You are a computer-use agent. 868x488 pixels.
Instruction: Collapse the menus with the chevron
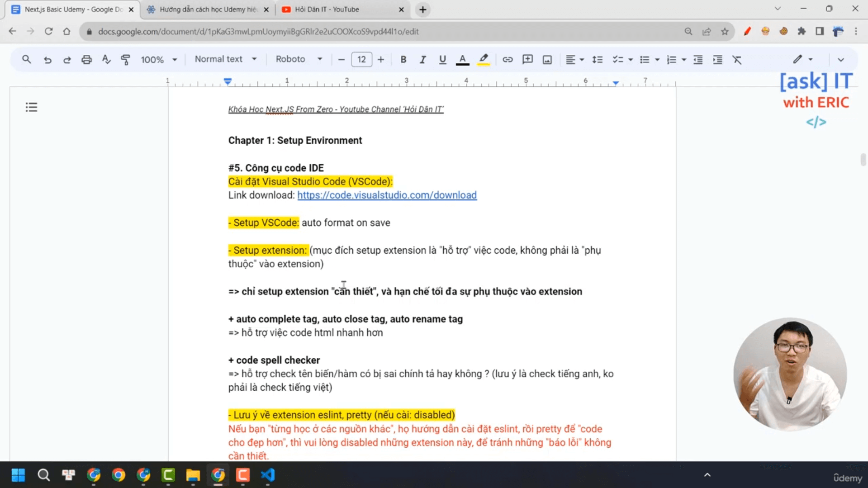[840, 59]
